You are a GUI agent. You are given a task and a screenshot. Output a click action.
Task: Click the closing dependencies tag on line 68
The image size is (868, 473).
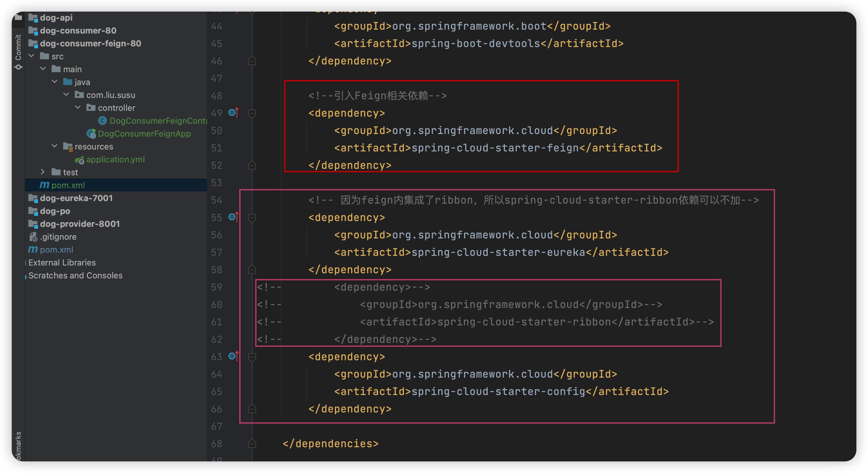(330, 443)
